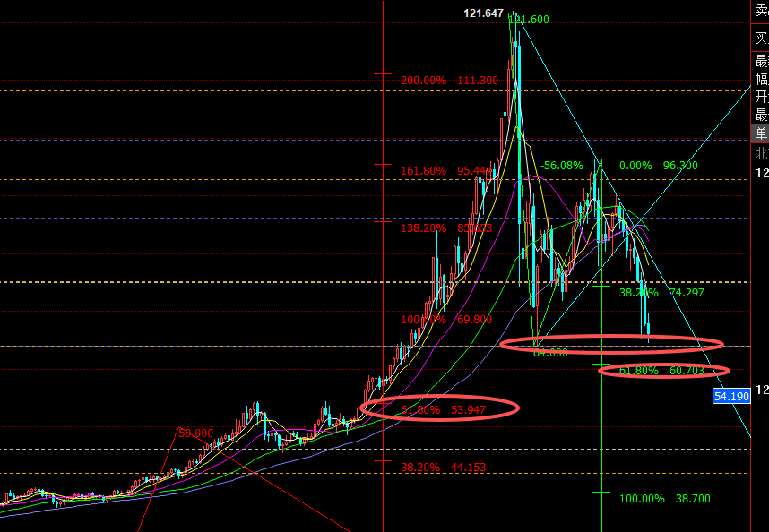Click the 开 open price row
The width and height of the screenshot is (769, 532).
(x=760, y=97)
